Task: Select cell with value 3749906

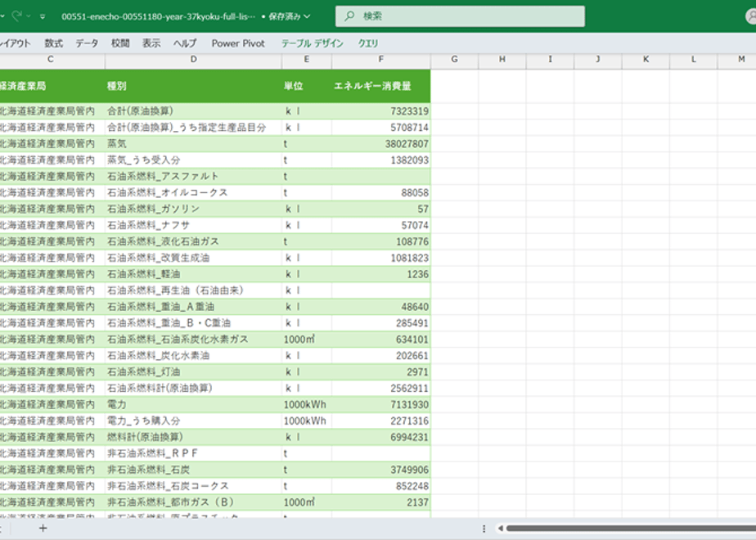Action: pos(381,470)
